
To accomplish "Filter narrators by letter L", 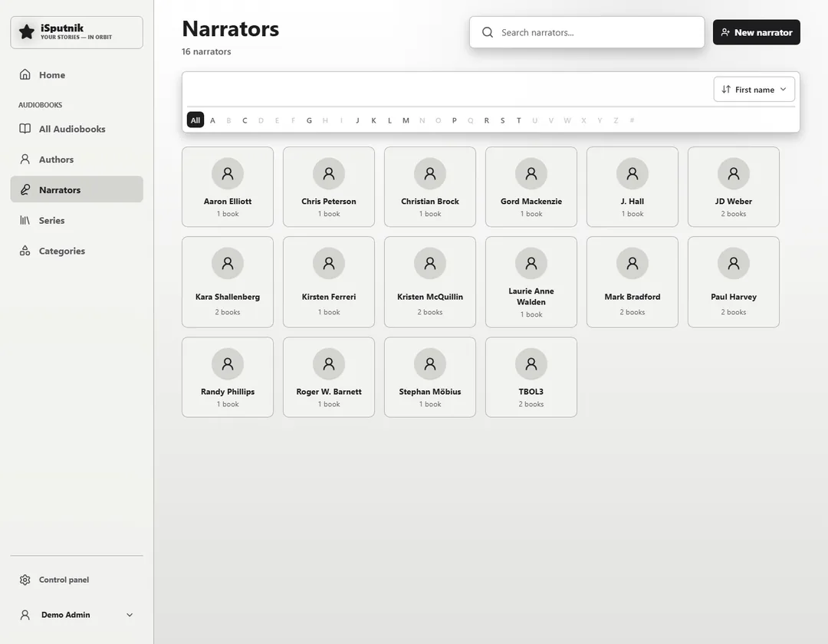I will coord(389,120).
